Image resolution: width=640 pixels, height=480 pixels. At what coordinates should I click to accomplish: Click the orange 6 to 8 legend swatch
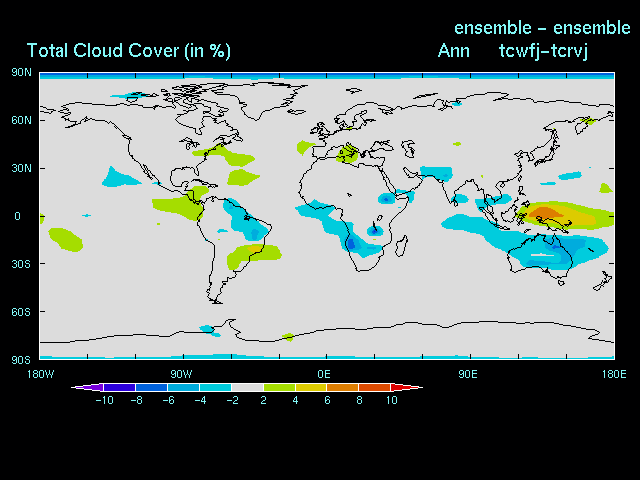343,387
